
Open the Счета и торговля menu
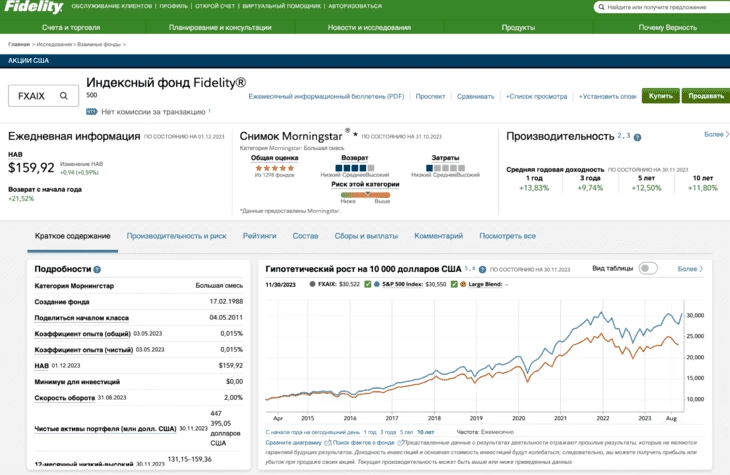pyautogui.click(x=71, y=27)
